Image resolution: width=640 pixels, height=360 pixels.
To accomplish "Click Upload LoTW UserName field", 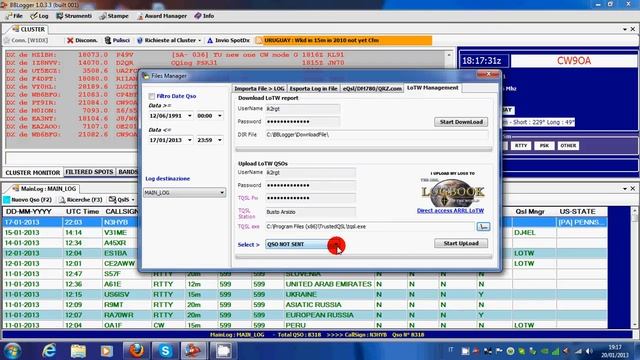I will point(310,173).
